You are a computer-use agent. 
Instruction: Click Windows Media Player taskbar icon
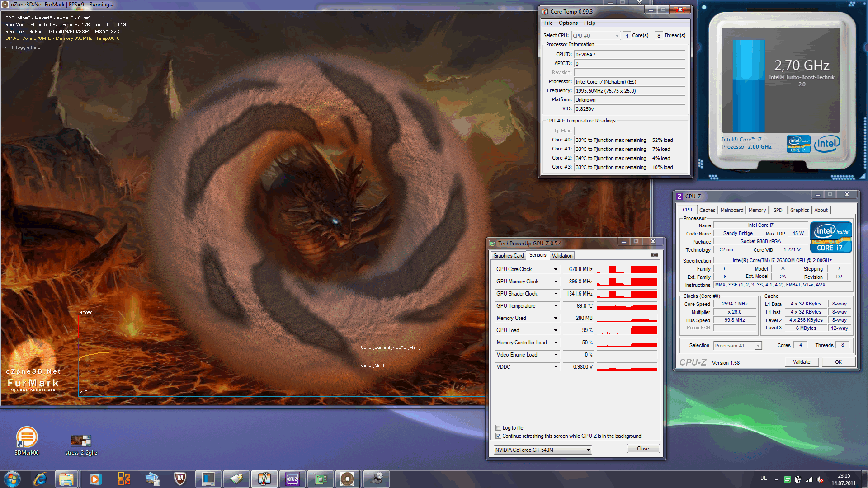click(x=95, y=479)
